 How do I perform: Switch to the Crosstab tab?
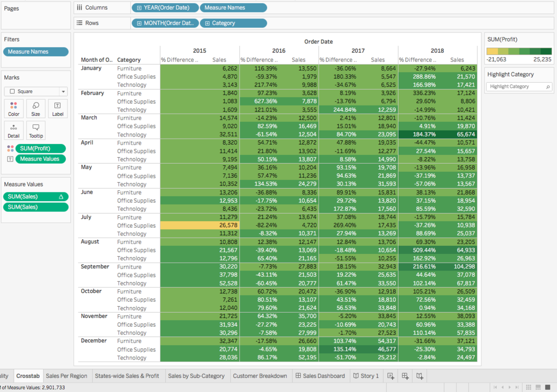(x=28, y=376)
